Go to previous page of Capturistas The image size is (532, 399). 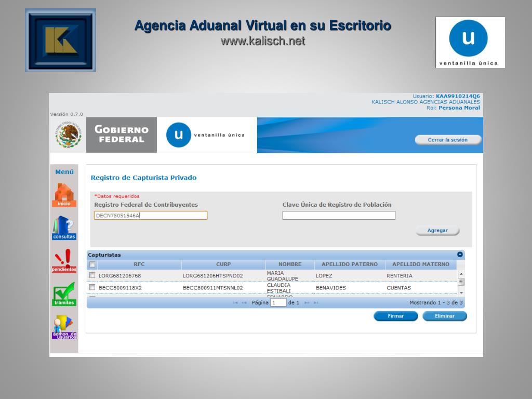point(244,303)
